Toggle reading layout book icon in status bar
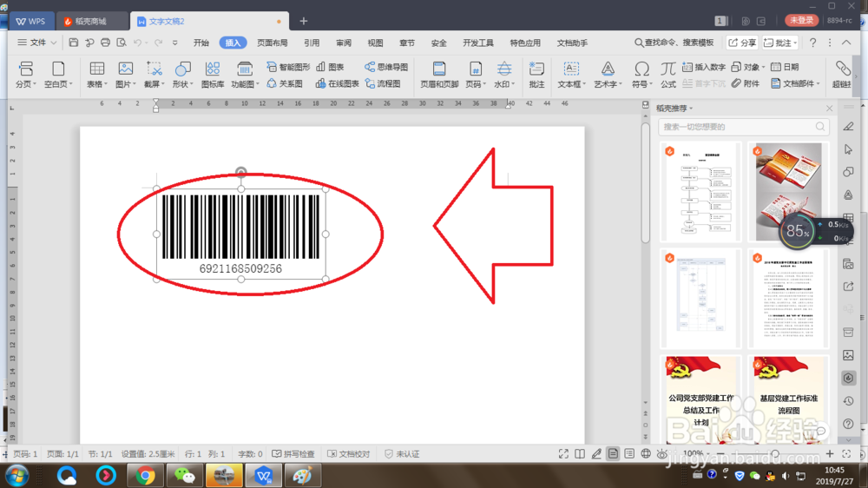 point(580,453)
